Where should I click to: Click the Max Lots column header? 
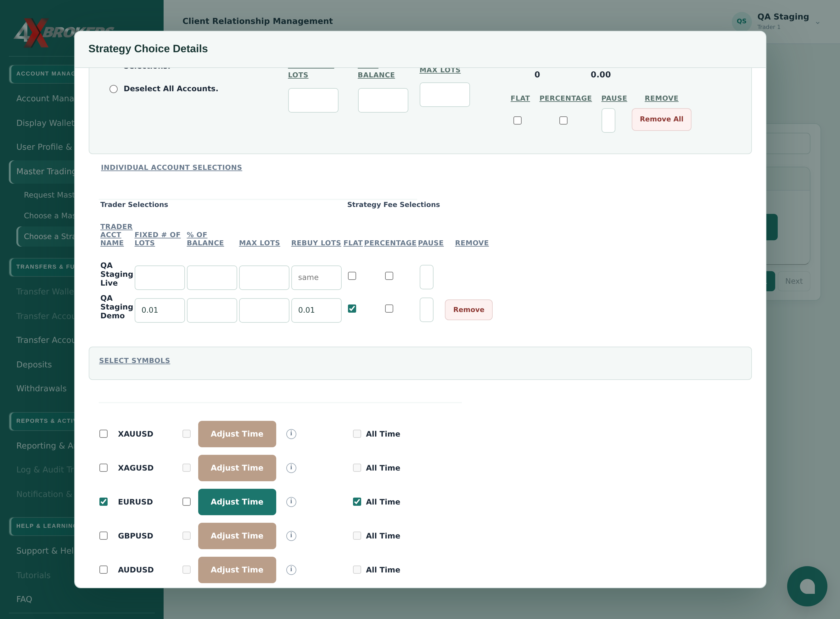tap(259, 243)
